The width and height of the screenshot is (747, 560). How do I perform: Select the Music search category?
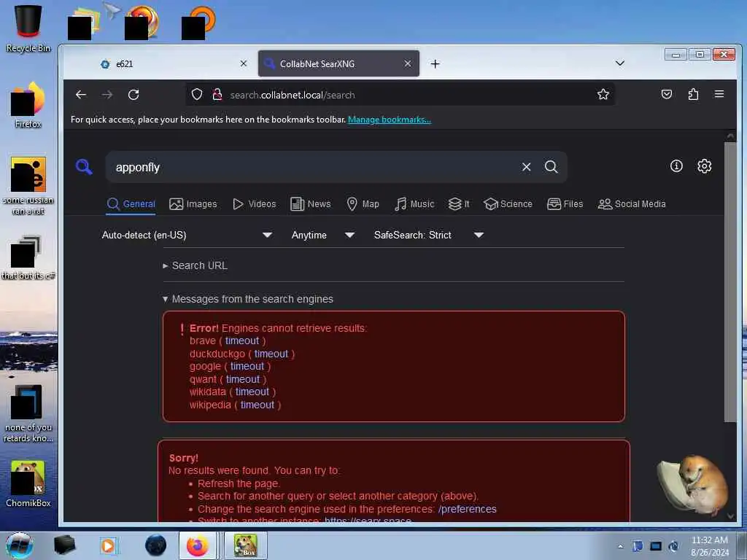(x=414, y=204)
